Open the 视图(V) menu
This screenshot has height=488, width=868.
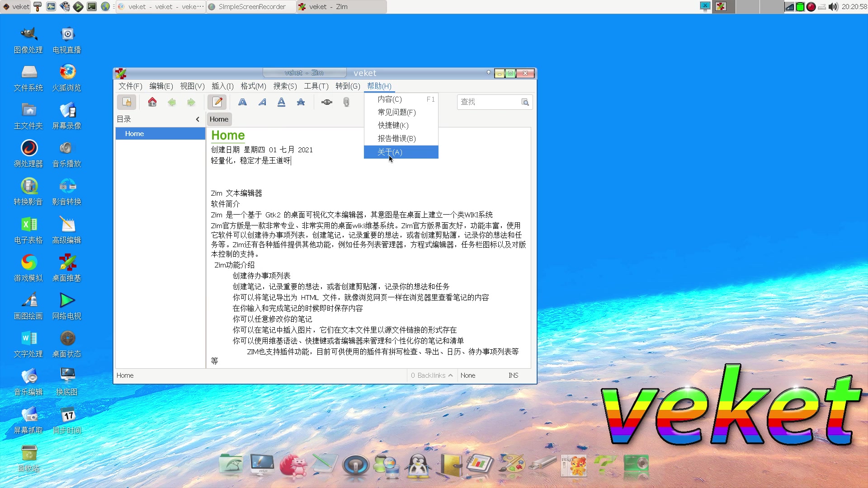pyautogui.click(x=192, y=86)
